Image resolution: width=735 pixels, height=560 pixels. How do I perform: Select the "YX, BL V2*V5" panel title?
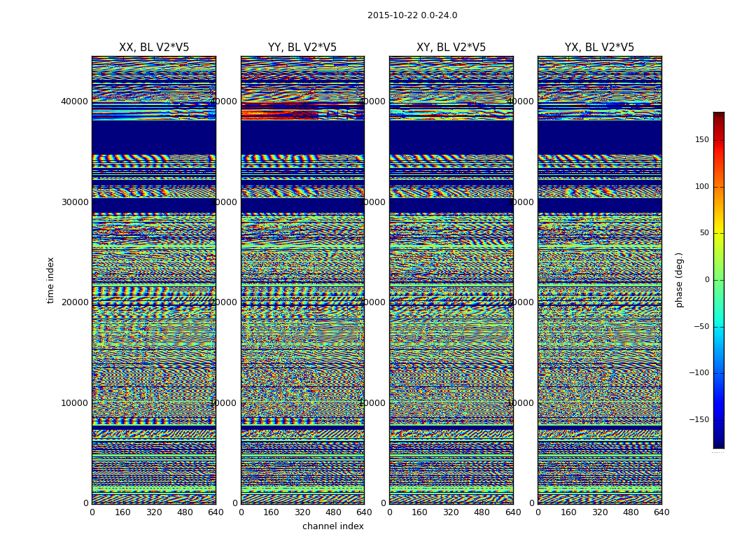point(599,48)
